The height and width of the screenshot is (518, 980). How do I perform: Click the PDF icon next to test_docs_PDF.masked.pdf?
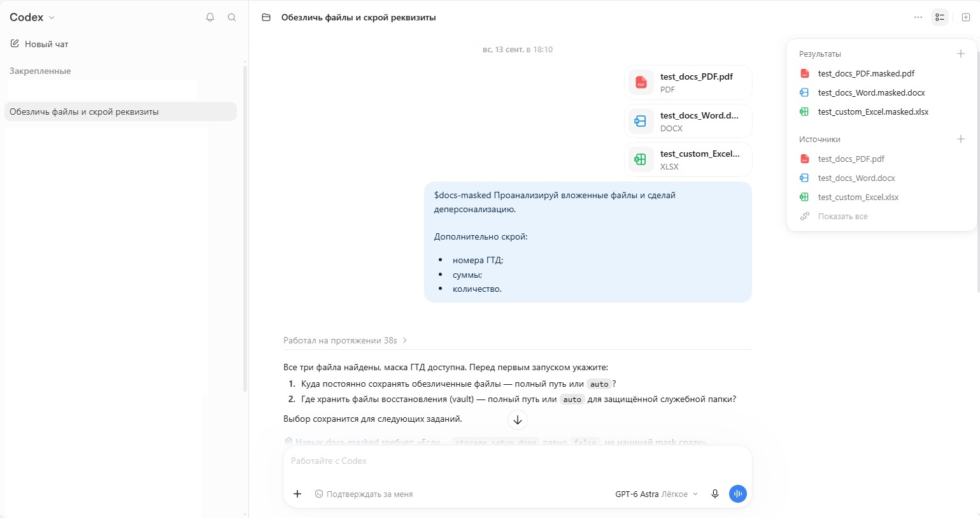[x=804, y=73]
